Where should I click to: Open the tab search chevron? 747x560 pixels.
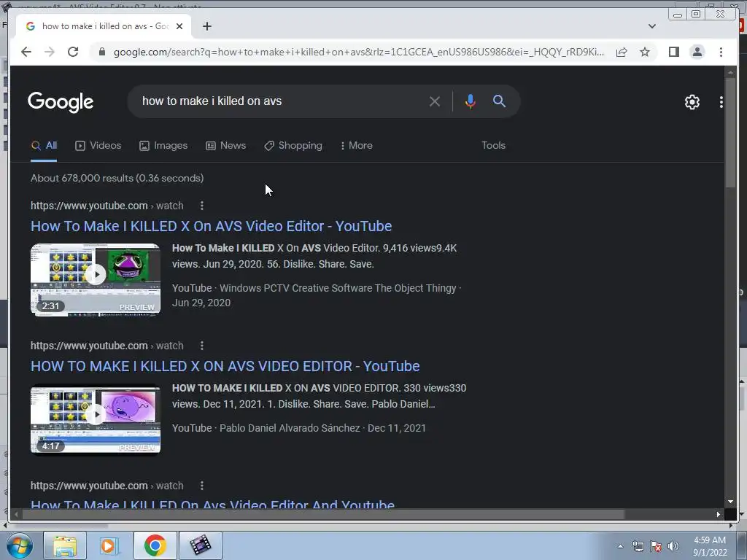[652, 26]
